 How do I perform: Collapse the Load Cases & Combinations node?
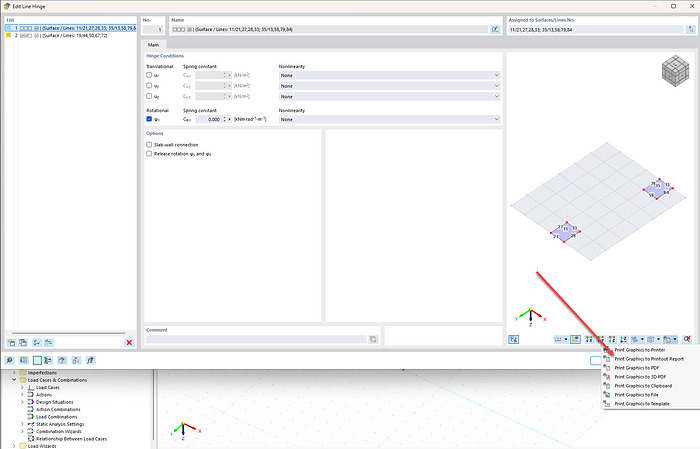[x=14, y=380]
